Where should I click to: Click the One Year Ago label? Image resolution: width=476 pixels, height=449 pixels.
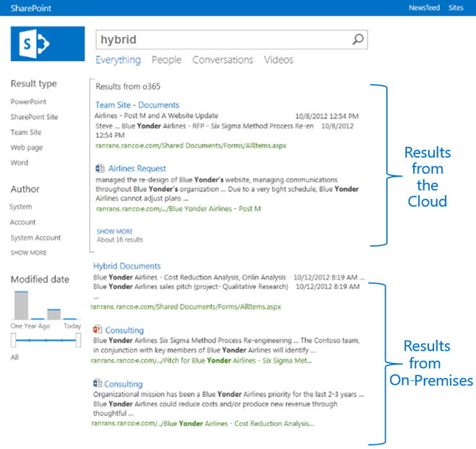(30, 326)
